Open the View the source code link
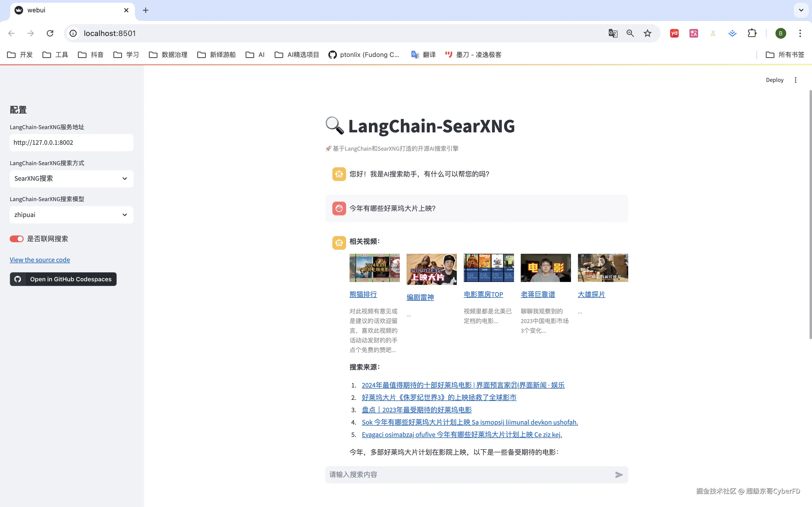The image size is (812, 507). click(x=39, y=260)
